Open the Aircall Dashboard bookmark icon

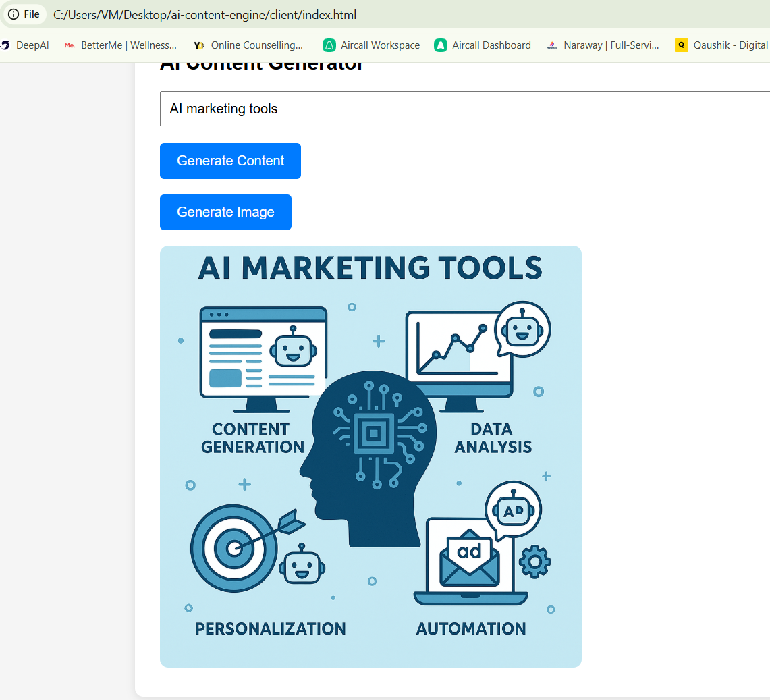point(441,45)
